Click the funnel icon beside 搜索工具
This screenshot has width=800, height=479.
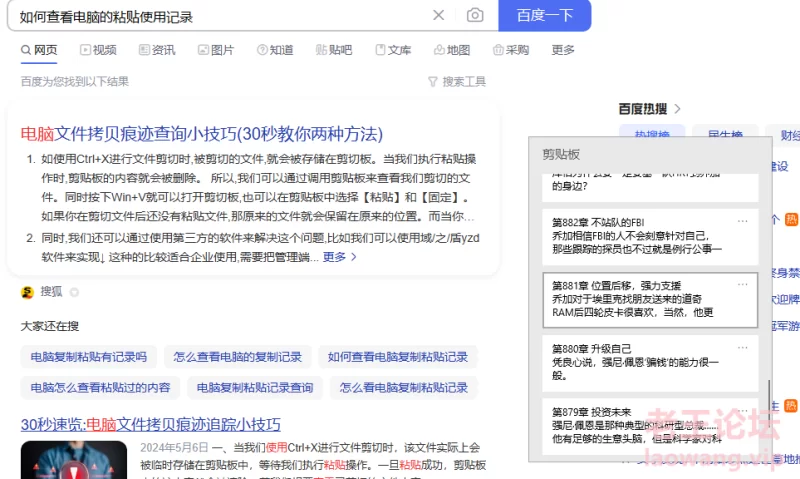pyautogui.click(x=433, y=82)
